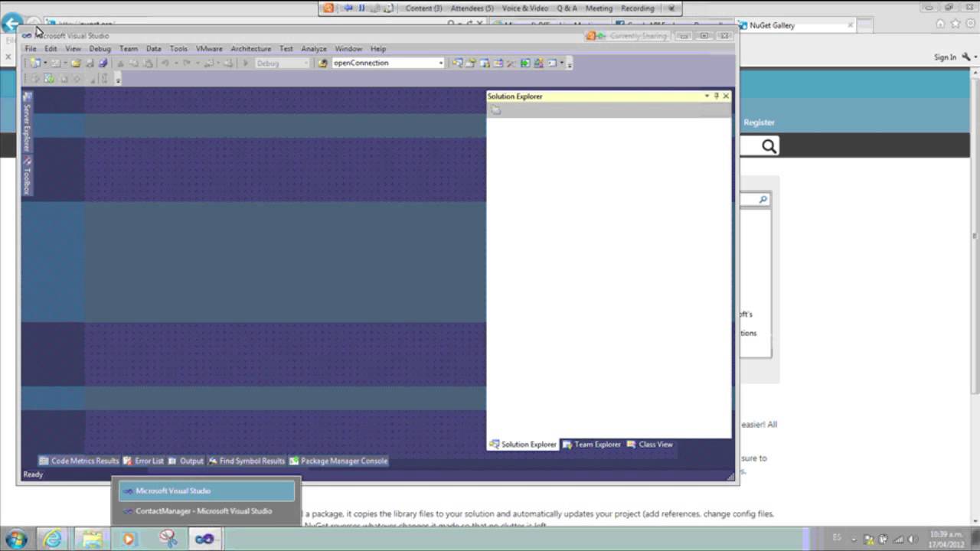Open the View menu
The width and height of the screenshot is (980, 551).
click(x=73, y=49)
